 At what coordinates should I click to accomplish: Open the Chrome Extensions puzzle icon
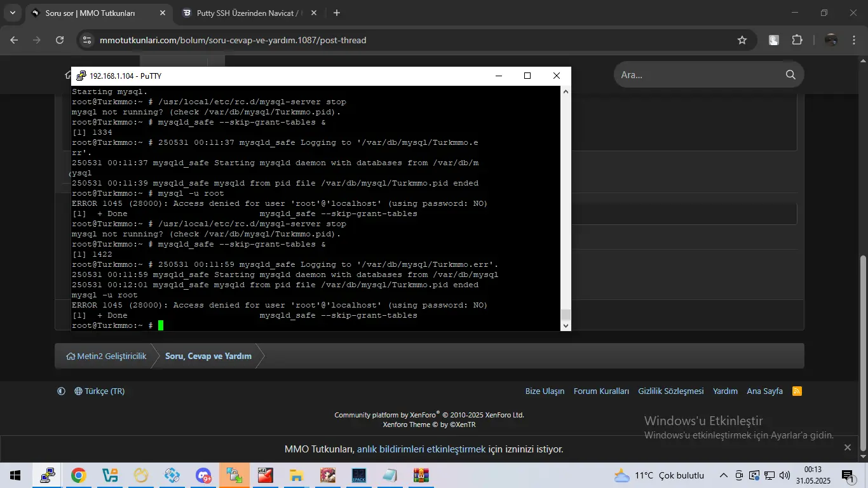[x=797, y=40]
